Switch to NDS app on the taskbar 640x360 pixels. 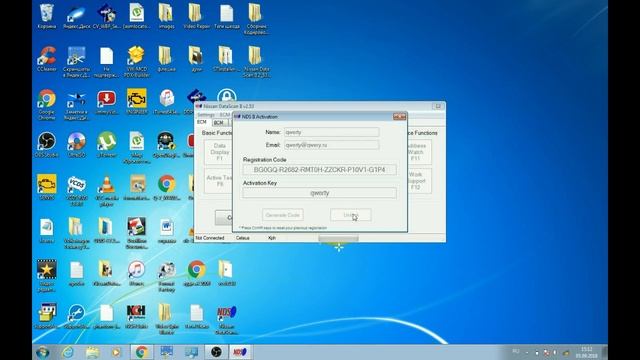[x=240, y=352]
